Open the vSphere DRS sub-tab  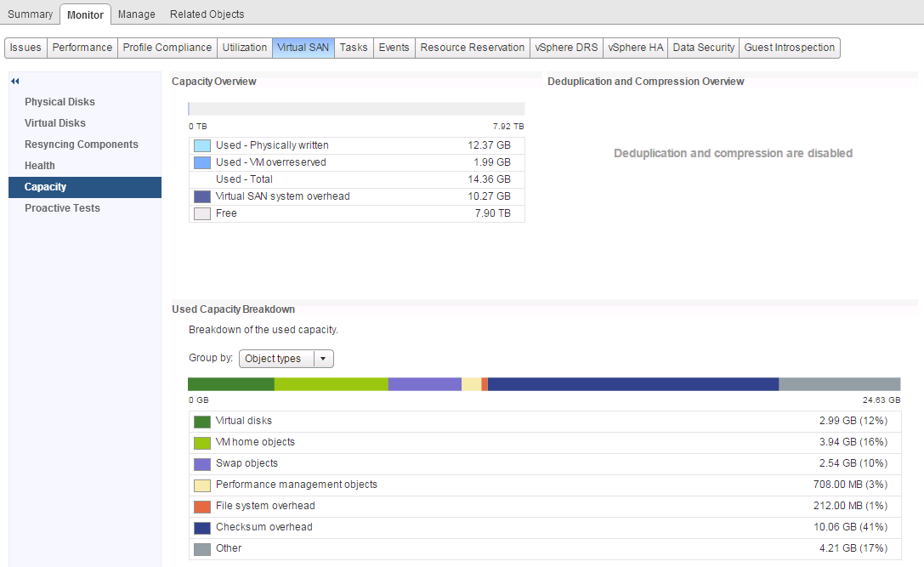566,48
